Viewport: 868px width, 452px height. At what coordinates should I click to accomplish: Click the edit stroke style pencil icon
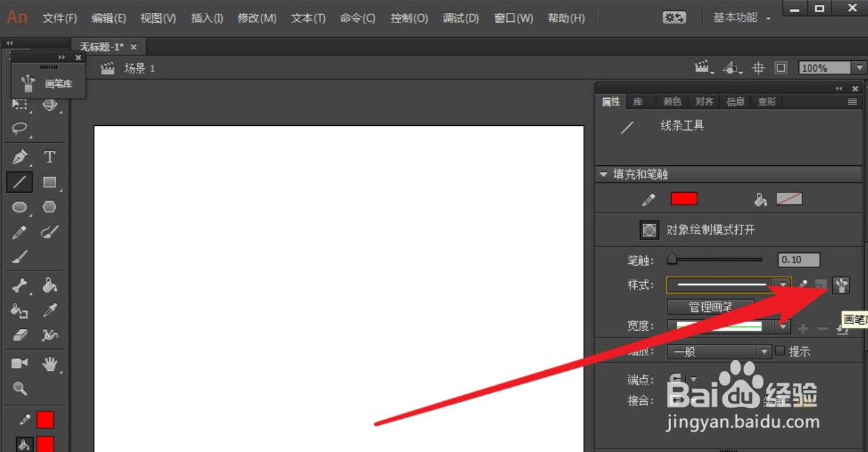point(803,285)
